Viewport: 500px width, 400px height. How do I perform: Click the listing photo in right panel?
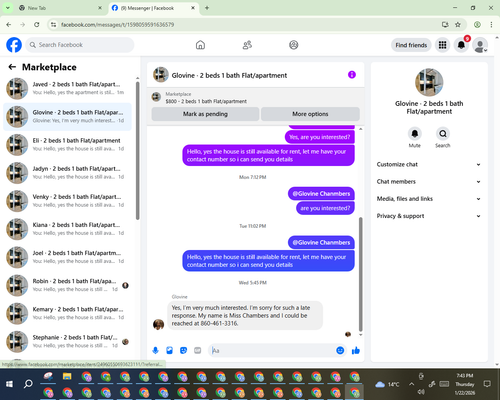coord(429,82)
